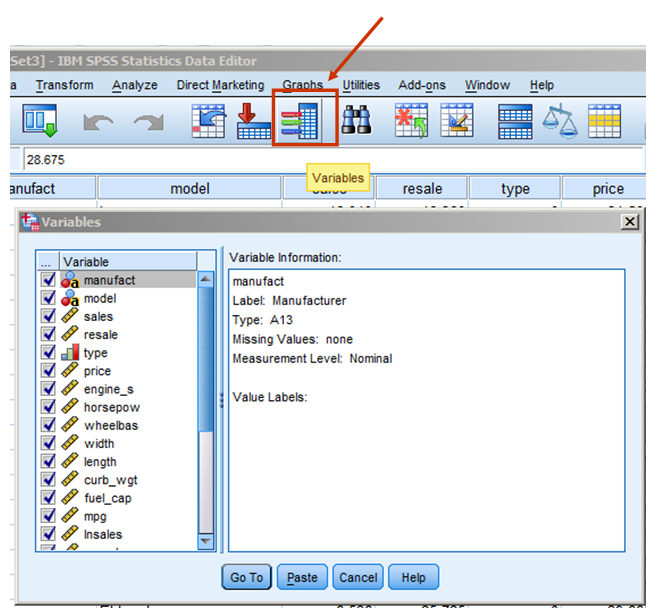Click the Select Cases yellow grid icon

pos(604,121)
